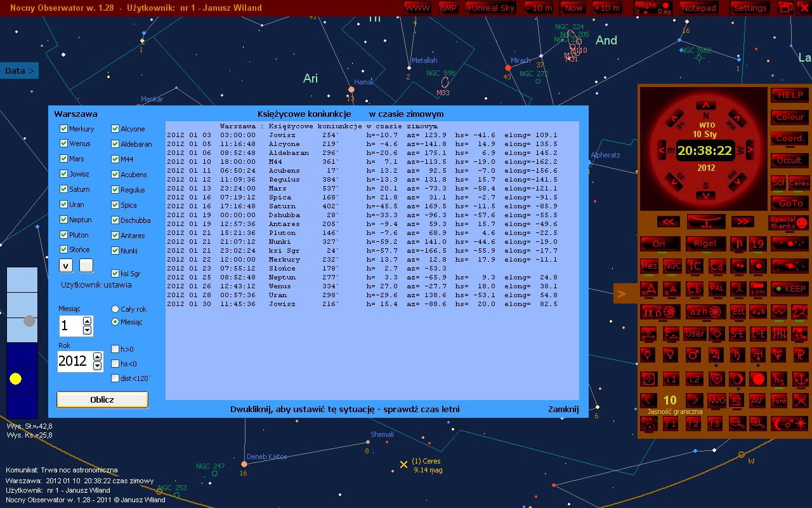Toggle the ecliptic Ecl button
Screen dimensions: 812x508
coord(738,312)
